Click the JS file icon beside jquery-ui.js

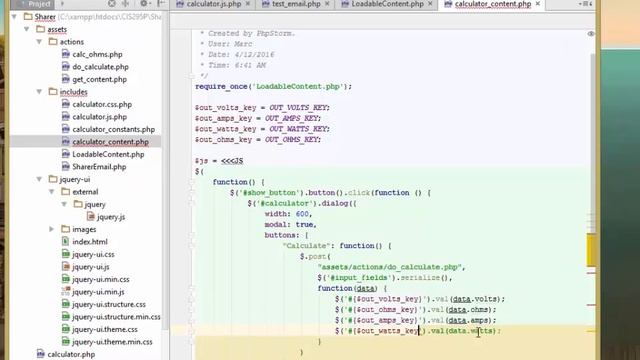coord(65,267)
